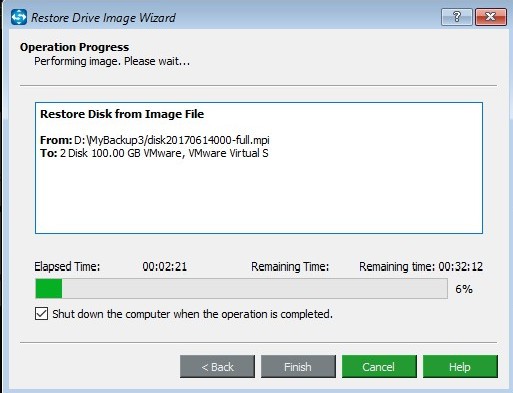513x393 pixels.
Task: Close the Restore Drive Image Wizard window
Action: coord(491,17)
